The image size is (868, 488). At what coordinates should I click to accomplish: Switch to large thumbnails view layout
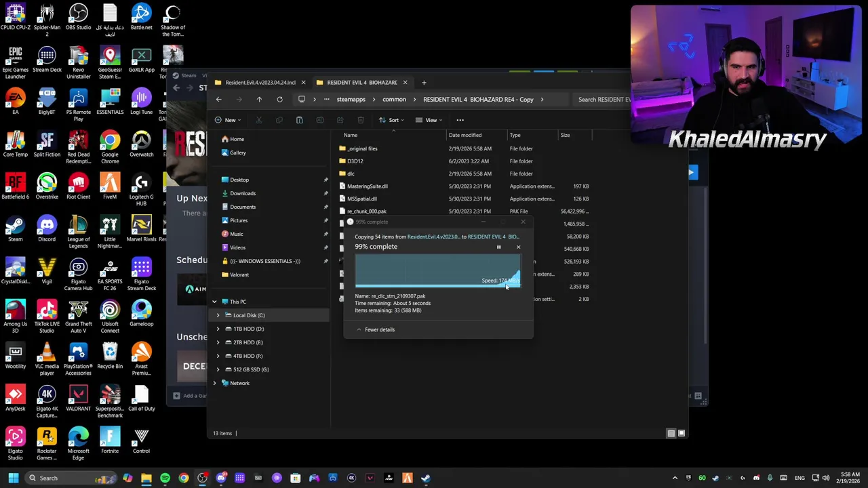click(682, 433)
